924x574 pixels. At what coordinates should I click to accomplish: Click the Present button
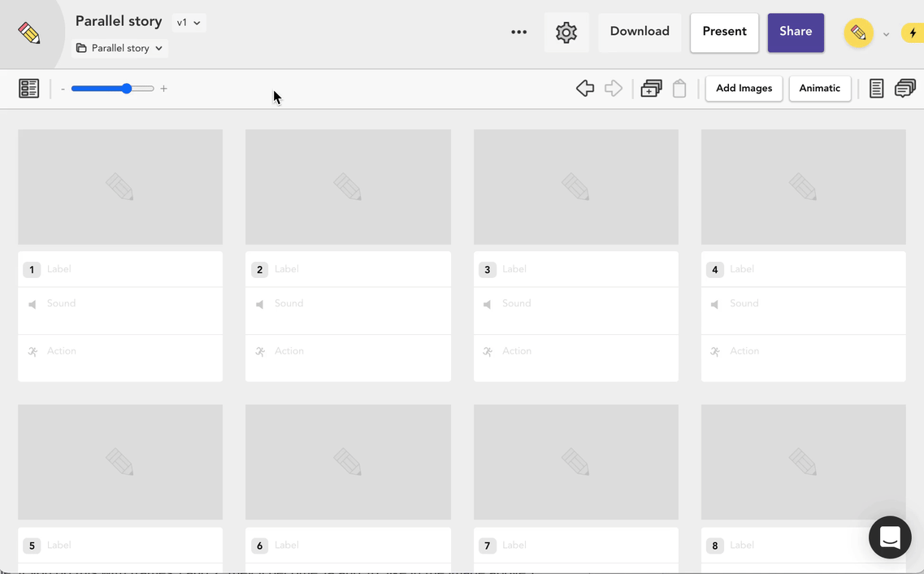724,33
